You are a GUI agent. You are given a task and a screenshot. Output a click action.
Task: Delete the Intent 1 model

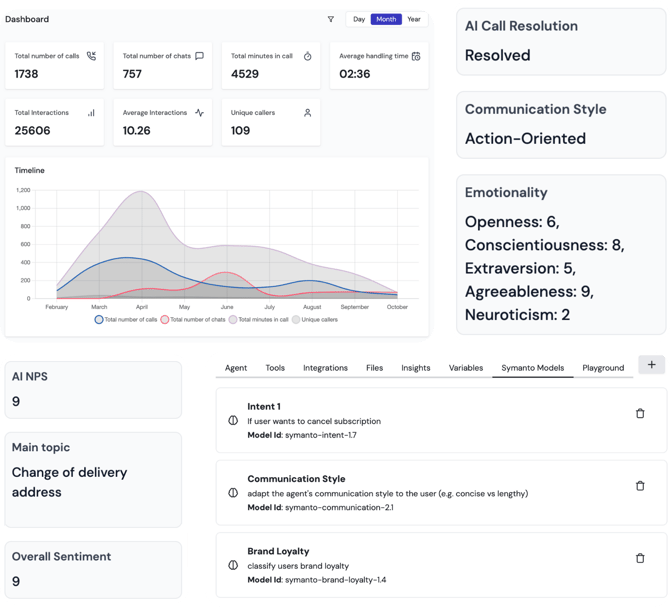[x=640, y=413]
